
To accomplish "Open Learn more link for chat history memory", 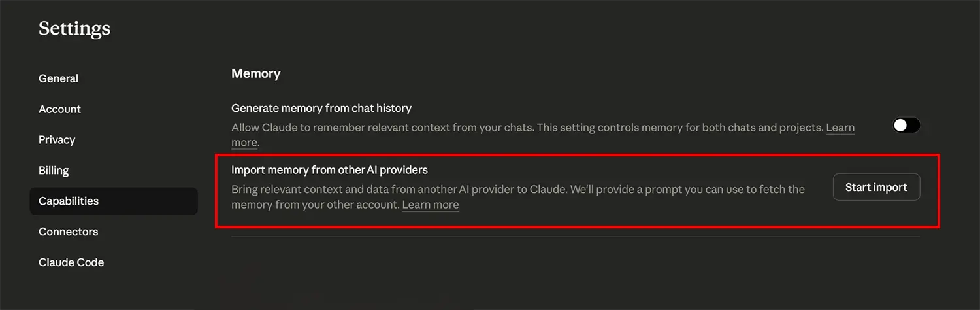I will pos(840,128).
